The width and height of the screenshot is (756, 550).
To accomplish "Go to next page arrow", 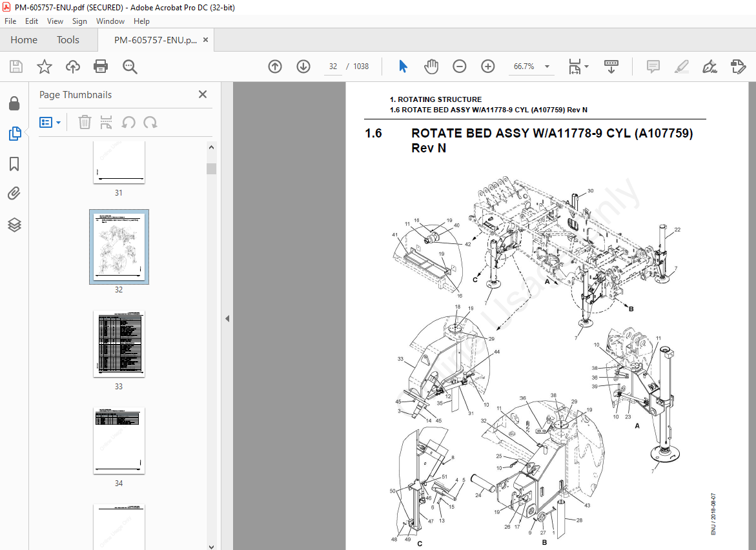I will pos(303,66).
